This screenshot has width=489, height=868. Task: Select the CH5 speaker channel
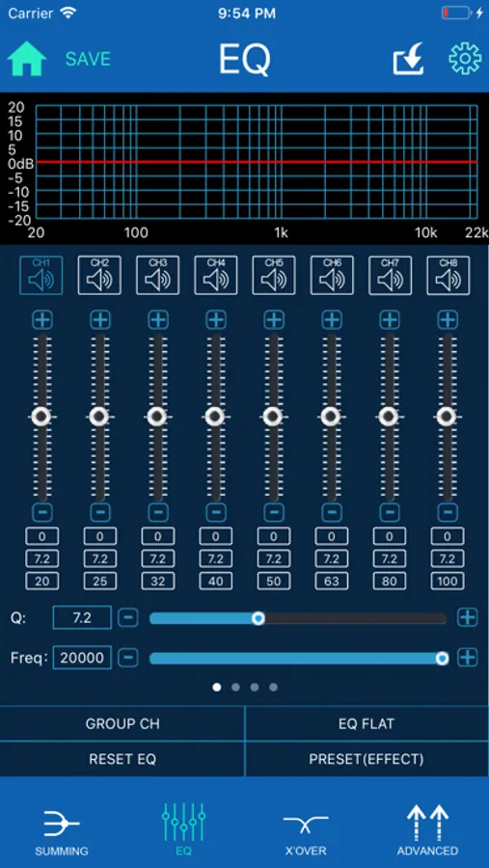[x=274, y=275]
